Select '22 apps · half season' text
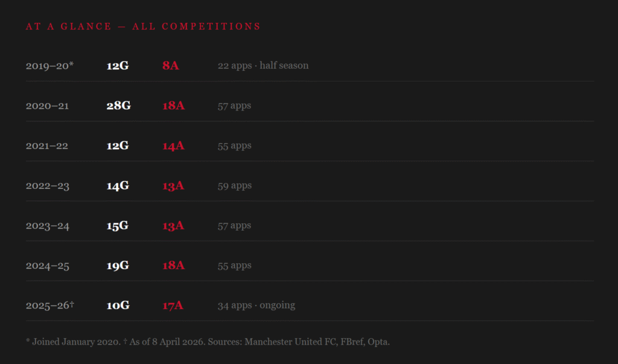 coord(263,65)
